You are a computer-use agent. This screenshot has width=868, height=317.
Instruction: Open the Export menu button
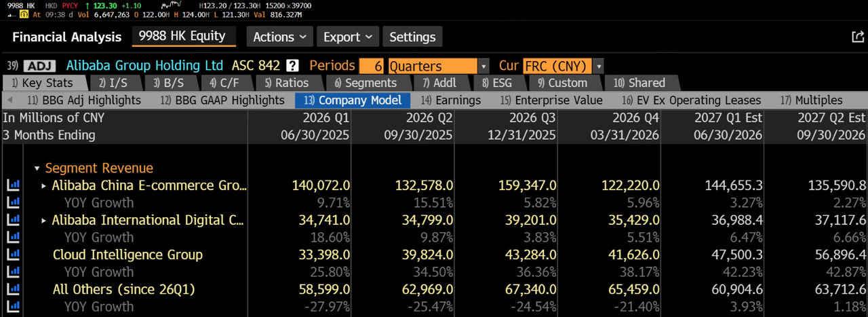pos(347,37)
